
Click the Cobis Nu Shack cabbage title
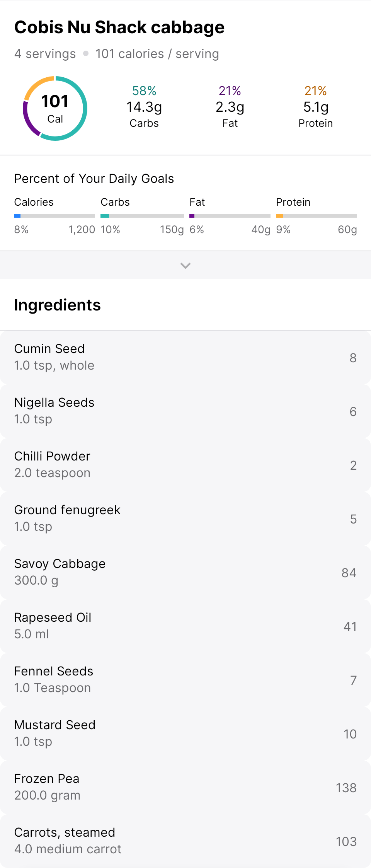(x=119, y=27)
